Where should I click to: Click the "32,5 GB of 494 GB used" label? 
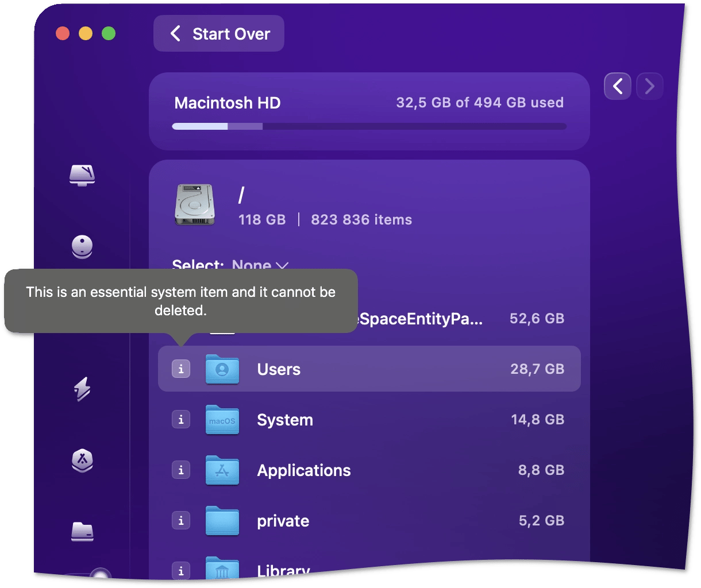pyautogui.click(x=480, y=103)
